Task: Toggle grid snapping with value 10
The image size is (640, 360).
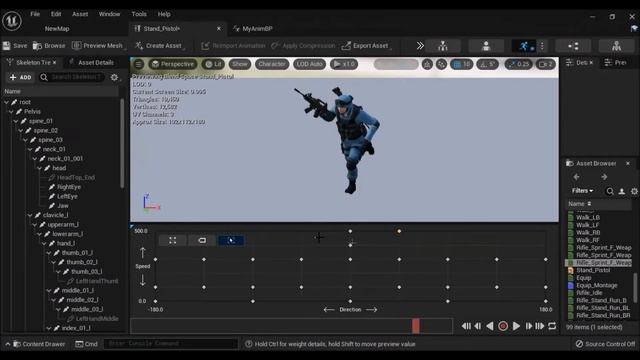Action: 462,64
